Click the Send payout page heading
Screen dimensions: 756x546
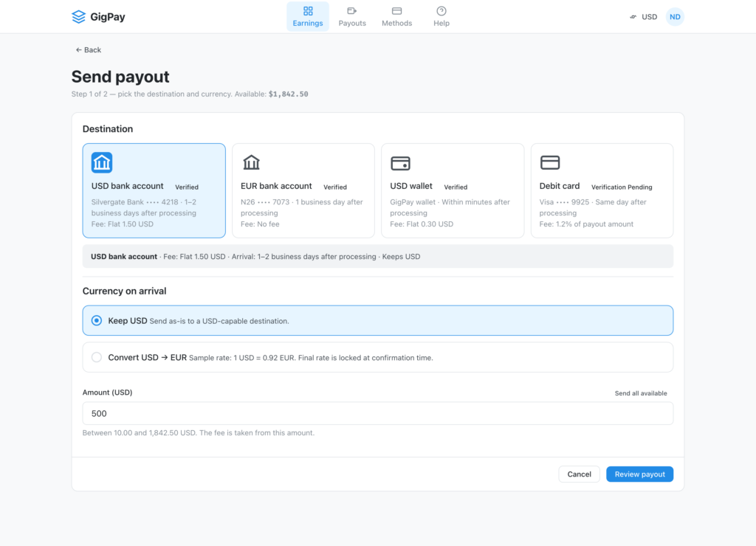120,77
